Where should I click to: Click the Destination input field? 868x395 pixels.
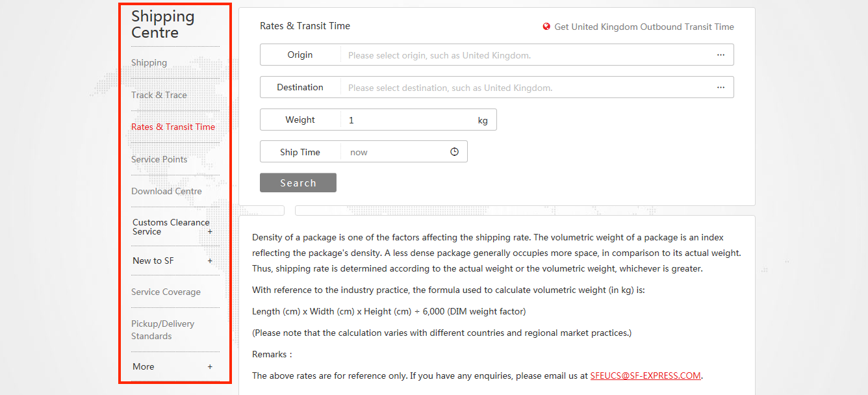click(526, 87)
